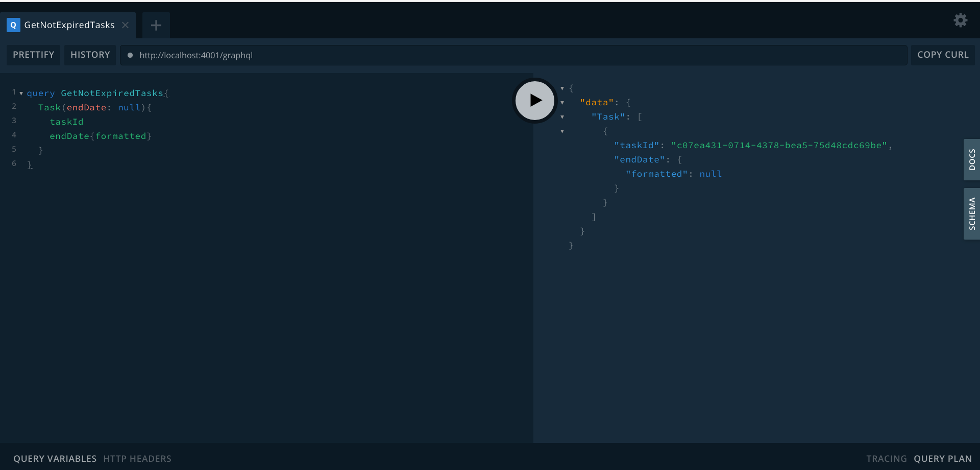Close the GetNotExpiredTasks tab

click(125, 25)
